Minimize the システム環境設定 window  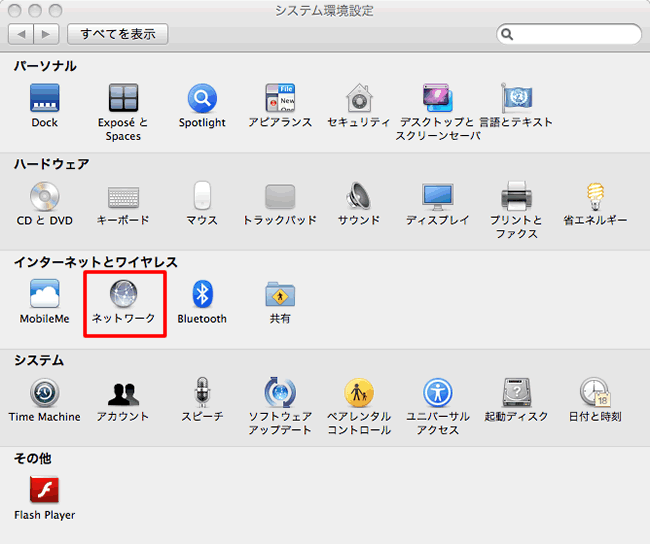[35, 10]
